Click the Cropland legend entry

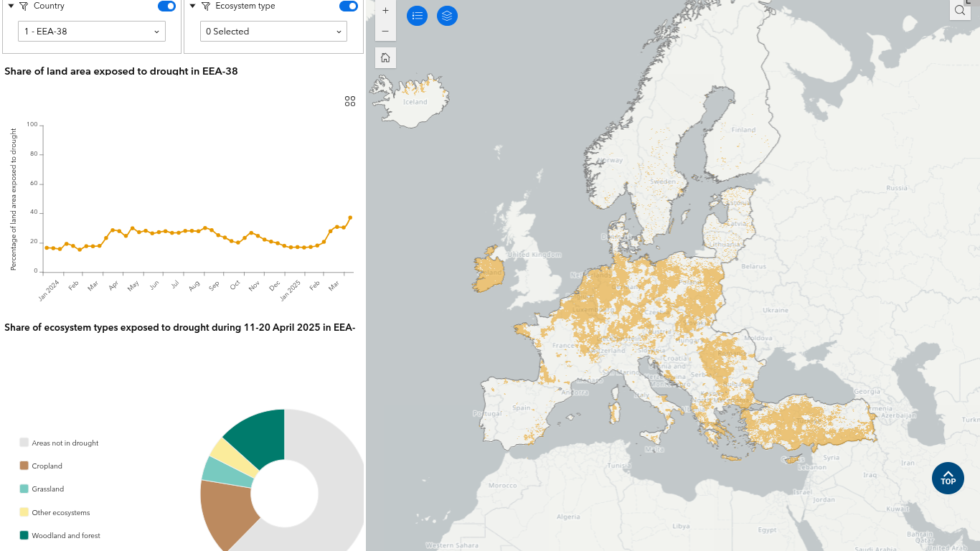point(47,466)
